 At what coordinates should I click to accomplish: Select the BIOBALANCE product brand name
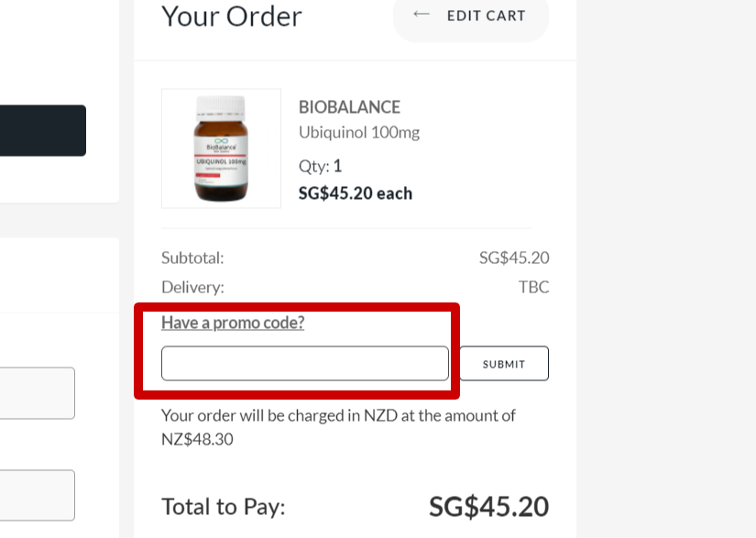349,107
